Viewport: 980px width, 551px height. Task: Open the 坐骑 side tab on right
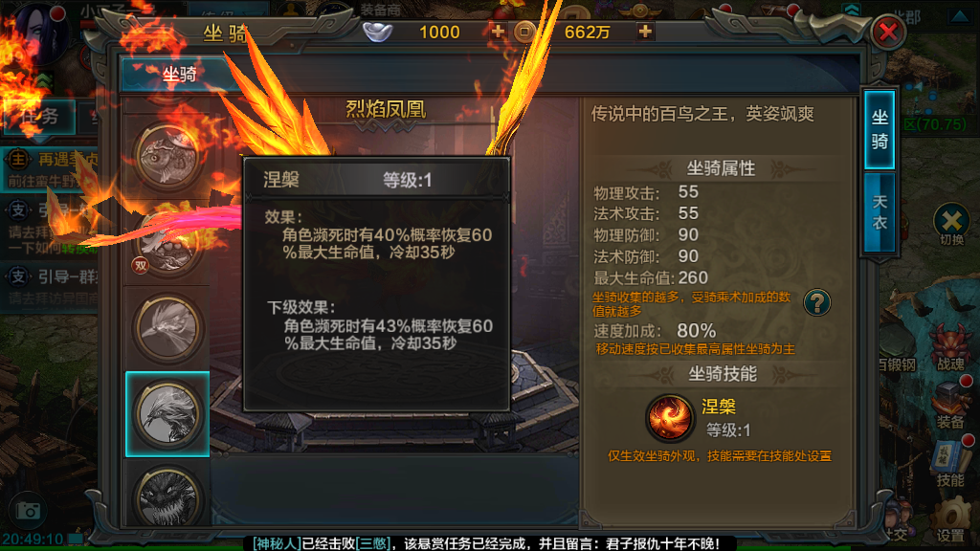tap(880, 129)
